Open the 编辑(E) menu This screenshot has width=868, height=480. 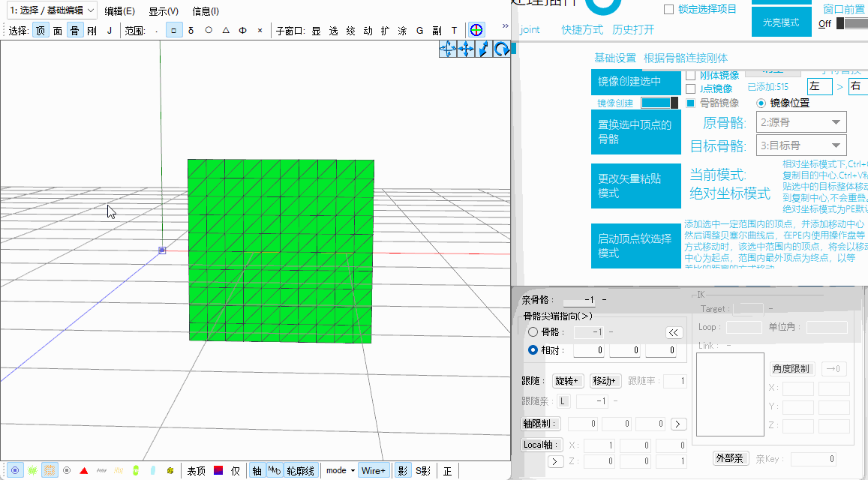click(119, 11)
